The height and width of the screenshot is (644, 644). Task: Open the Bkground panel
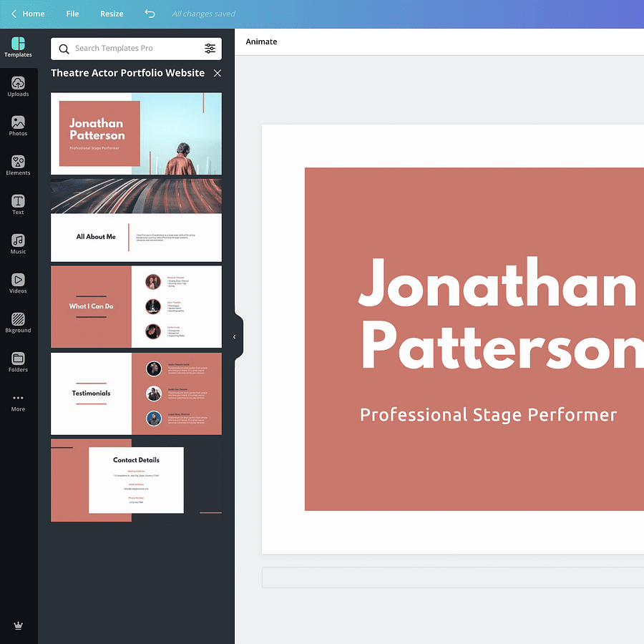pos(18,323)
